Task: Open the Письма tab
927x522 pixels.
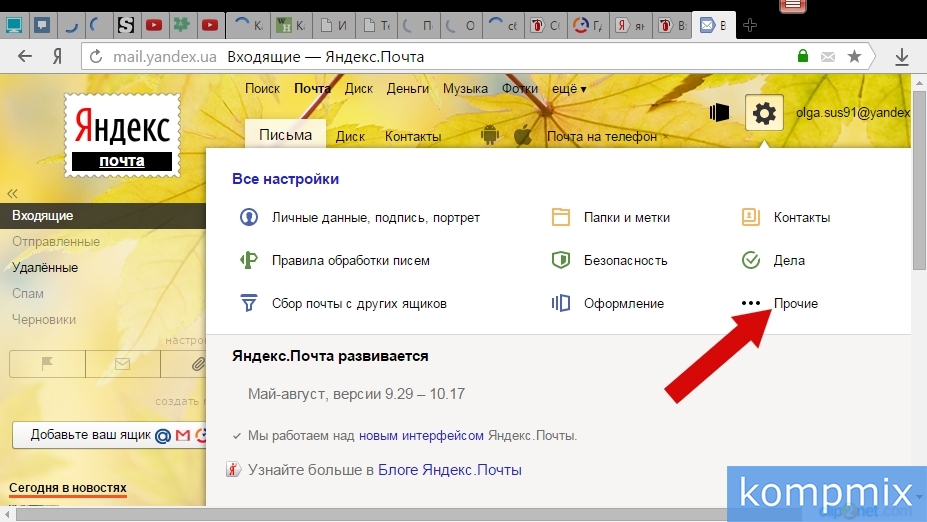Action: pyautogui.click(x=285, y=135)
